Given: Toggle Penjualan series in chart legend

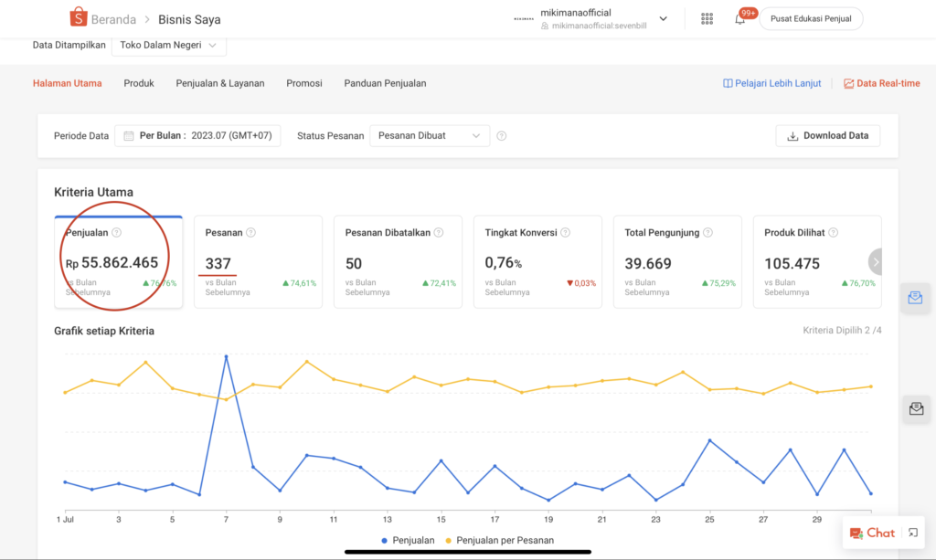Looking at the screenshot, I should click(x=408, y=540).
